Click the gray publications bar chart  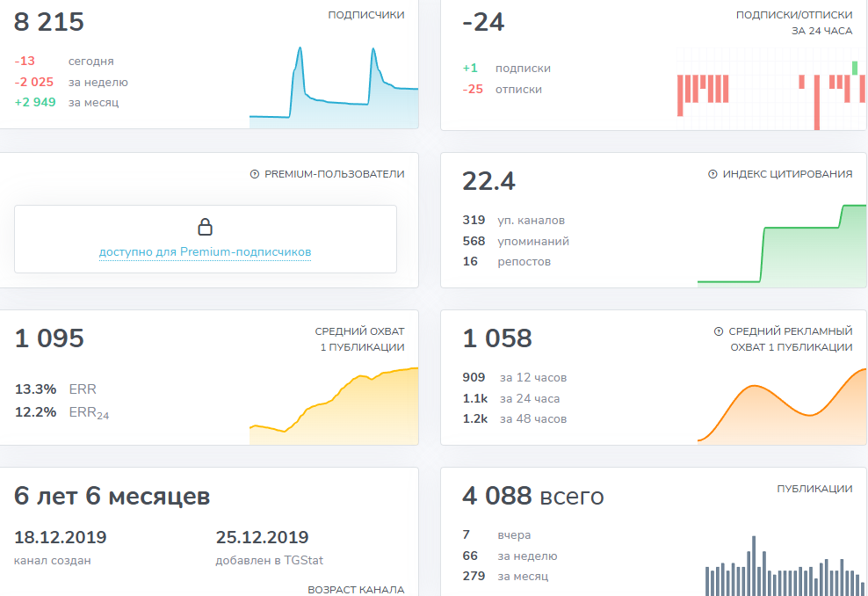(785, 565)
